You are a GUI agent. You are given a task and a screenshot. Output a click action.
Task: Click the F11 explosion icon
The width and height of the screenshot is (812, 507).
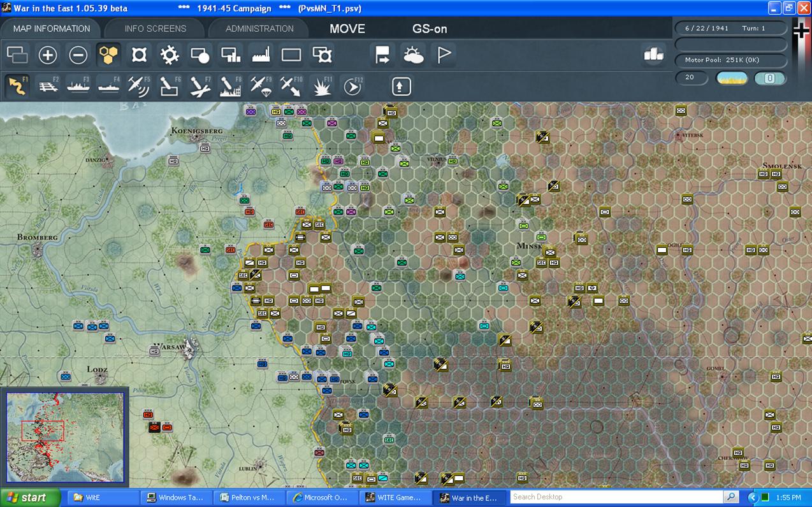pyautogui.click(x=322, y=86)
